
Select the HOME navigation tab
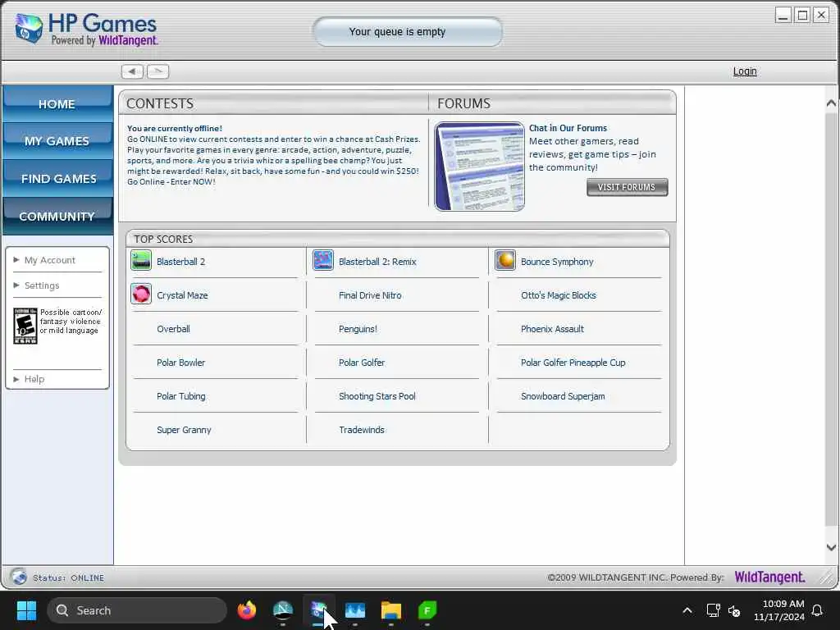click(x=57, y=104)
